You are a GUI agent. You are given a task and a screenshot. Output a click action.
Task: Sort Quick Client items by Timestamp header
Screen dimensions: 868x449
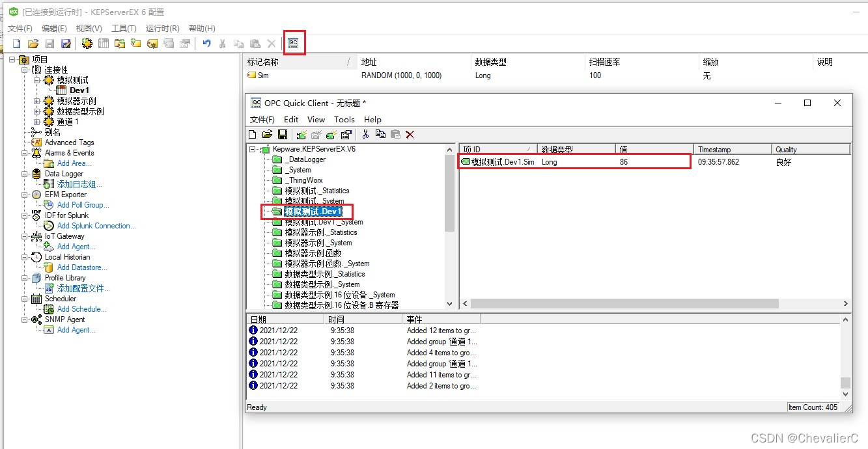733,149
